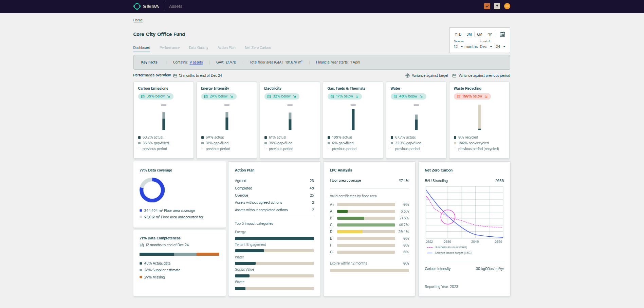The height and width of the screenshot is (308, 644).
Task: Switch to the Data Quality tab
Action: point(198,48)
